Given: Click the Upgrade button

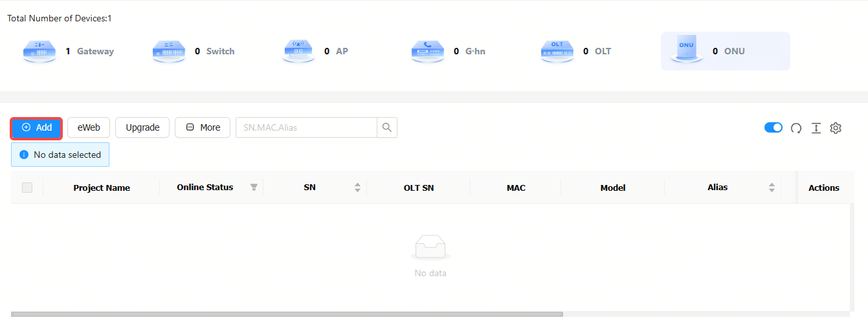Looking at the screenshot, I should click(142, 127).
